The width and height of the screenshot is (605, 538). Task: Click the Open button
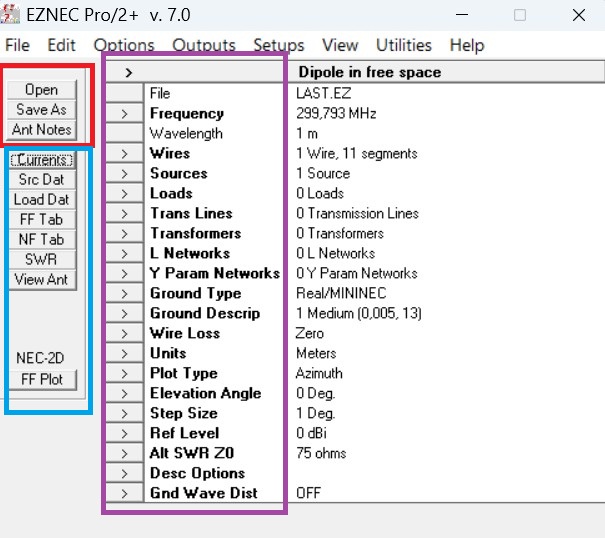coord(41,90)
